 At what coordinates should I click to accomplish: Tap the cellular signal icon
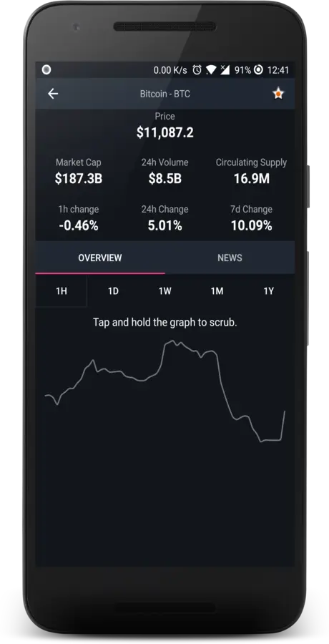click(x=225, y=70)
